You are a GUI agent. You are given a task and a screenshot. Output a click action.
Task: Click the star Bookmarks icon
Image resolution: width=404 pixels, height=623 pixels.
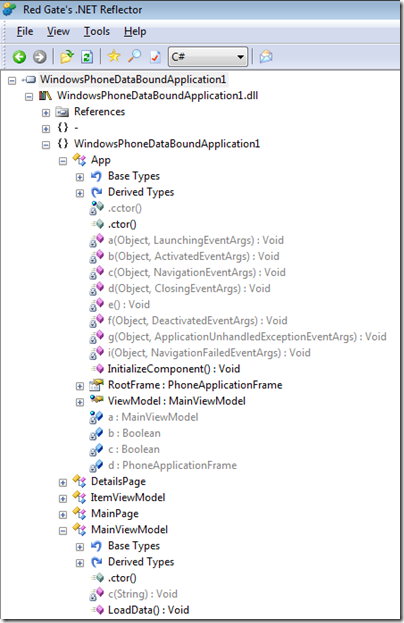click(x=114, y=56)
